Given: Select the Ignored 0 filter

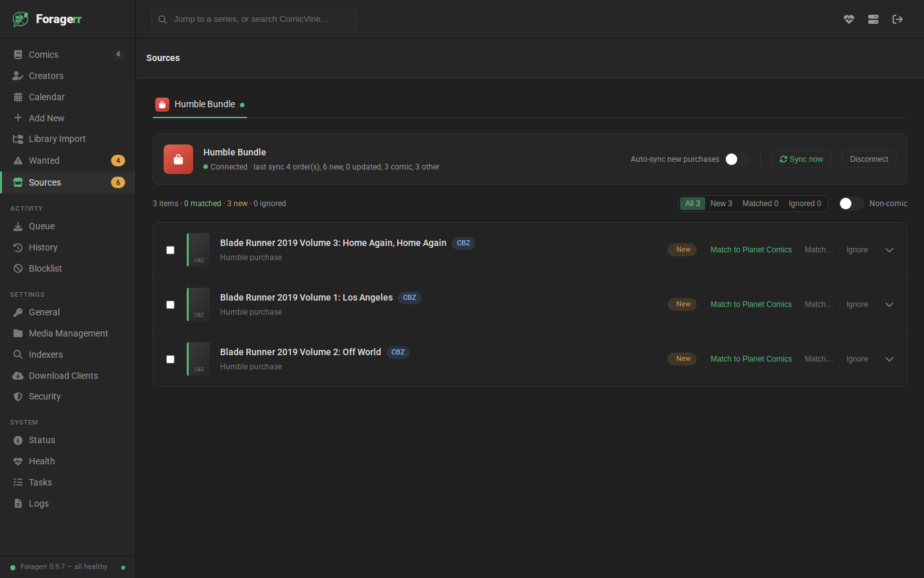Looking at the screenshot, I should [805, 204].
